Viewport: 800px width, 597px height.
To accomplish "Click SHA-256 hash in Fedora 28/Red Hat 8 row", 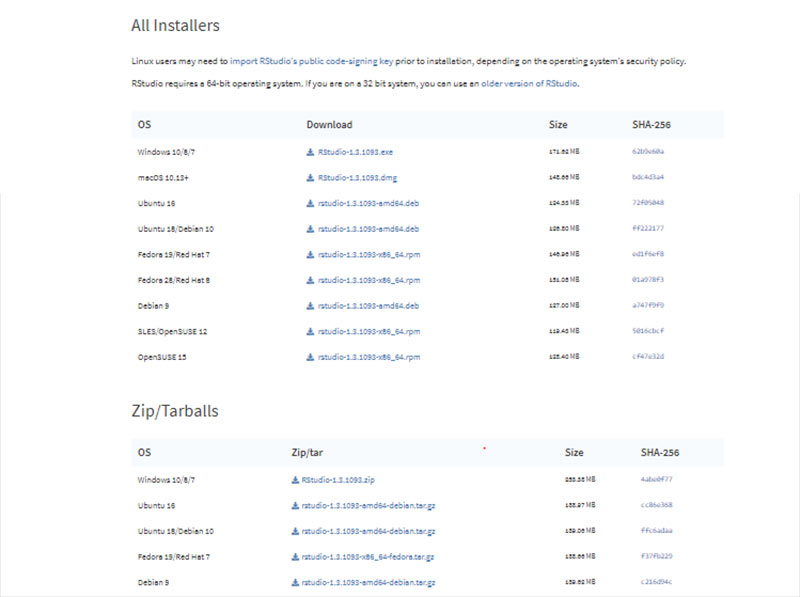I will [x=648, y=280].
